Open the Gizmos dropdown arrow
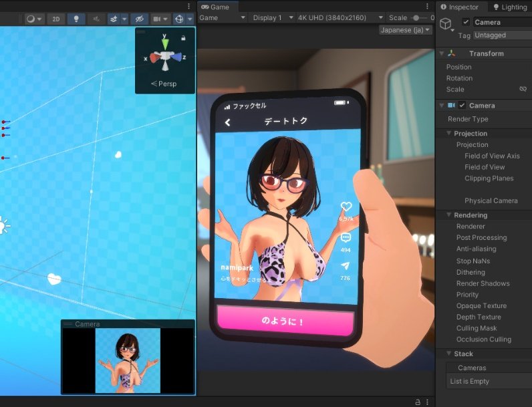The image size is (532, 407). 190,19
